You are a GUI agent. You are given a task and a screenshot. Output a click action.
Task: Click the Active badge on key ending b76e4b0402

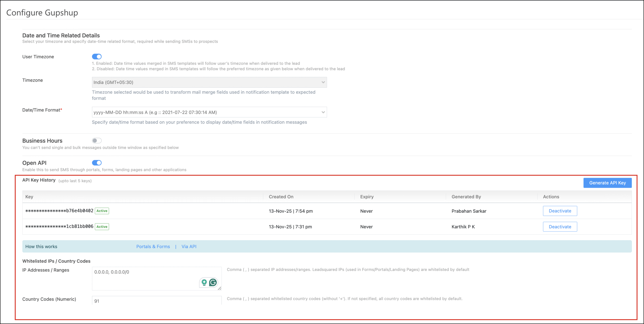102,211
